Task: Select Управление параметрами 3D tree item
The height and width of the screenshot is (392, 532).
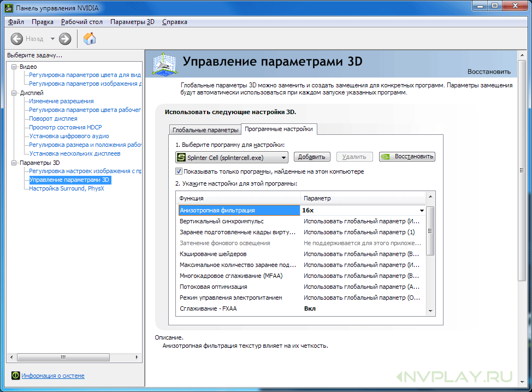Action: (x=70, y=180)
